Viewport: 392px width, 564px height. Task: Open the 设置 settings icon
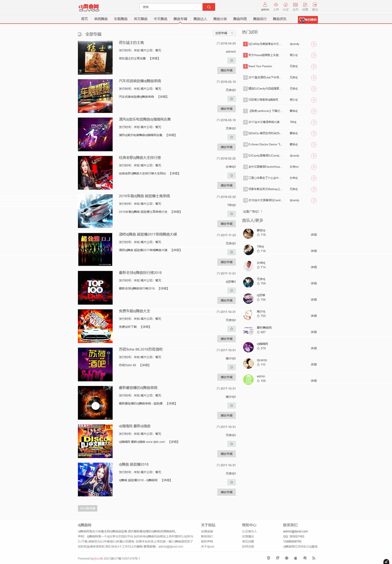click(305, 7)
